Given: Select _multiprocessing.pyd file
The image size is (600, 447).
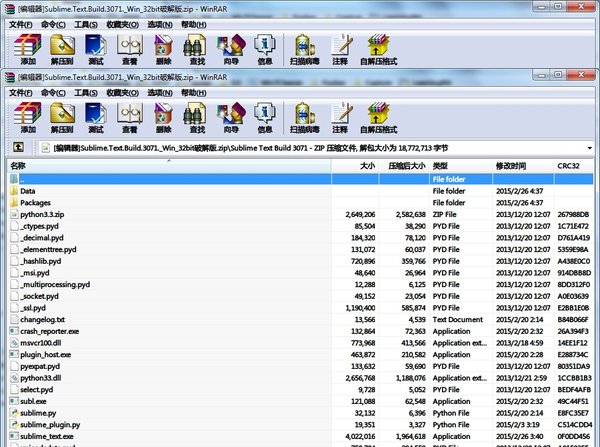Looking at the screenshot, I should (301, 284).
